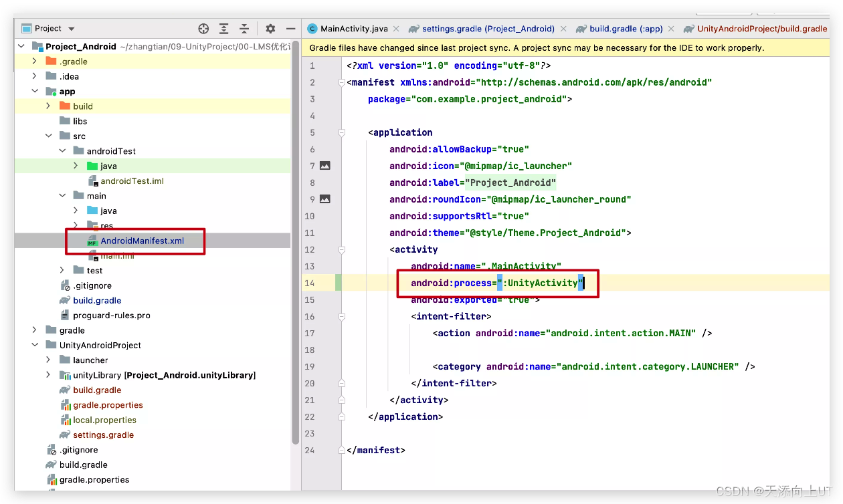This screenshot has height=504, width=843.
Task: Click the Expand All icon in Project toolbar
Action: (224, 29)
